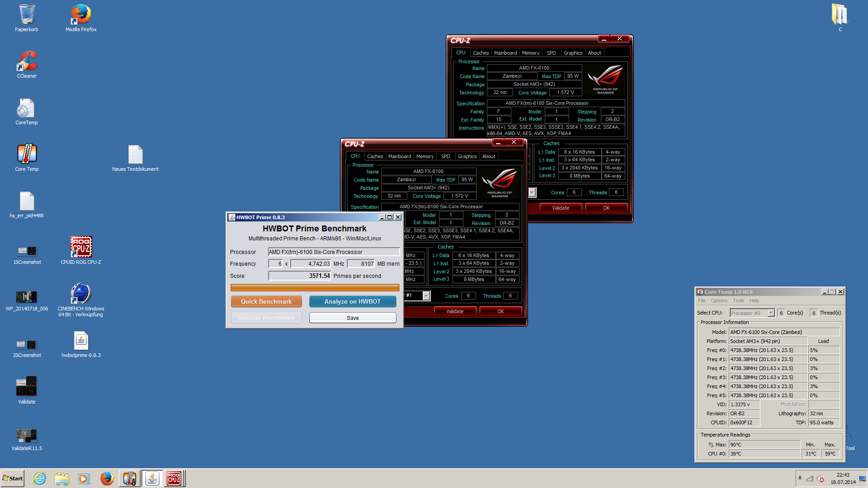This screenshot has width=868, height=488.
Task: Click Save in HWBOT Prime
Action: (353, 318)
